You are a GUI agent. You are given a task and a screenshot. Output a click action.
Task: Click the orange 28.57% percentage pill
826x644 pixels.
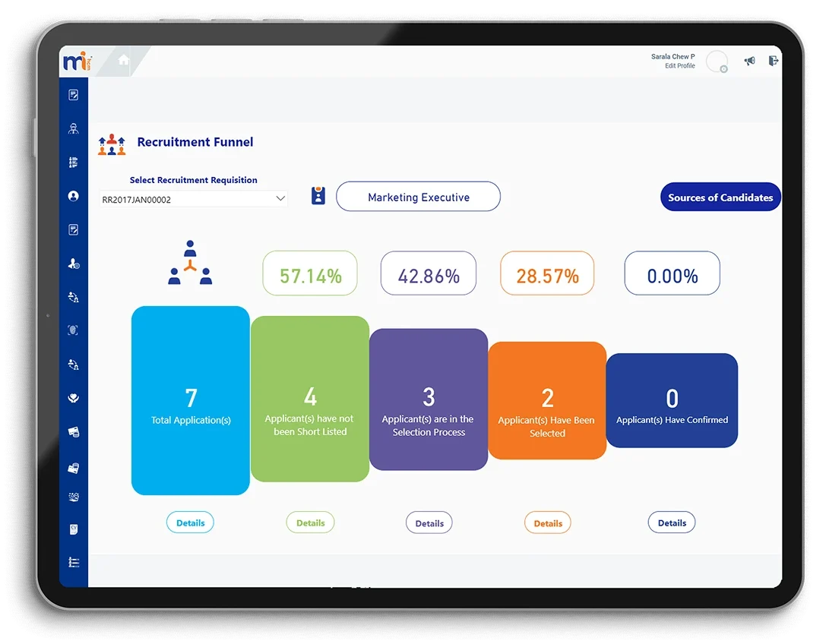pyautogui.click(x=546, y=273)
